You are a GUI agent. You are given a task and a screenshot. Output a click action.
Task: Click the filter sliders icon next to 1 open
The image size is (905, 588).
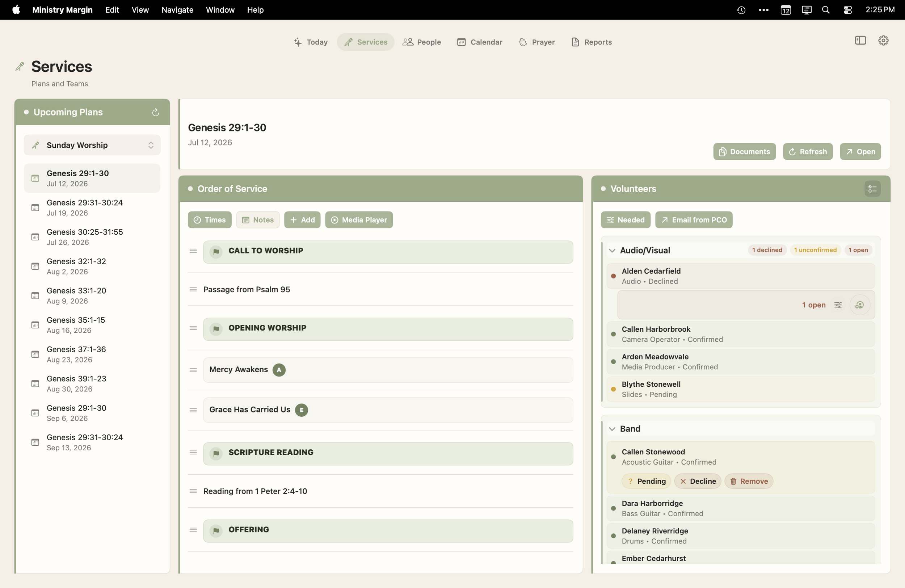pyautogui.click(x=838, y=305)
